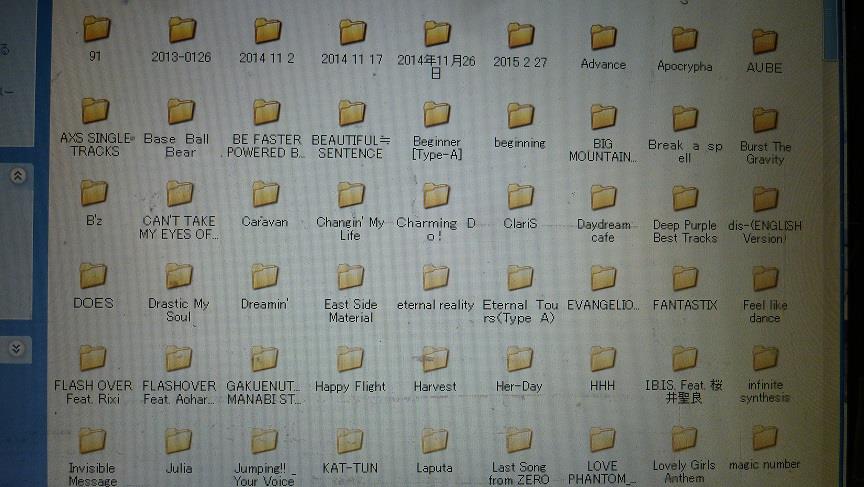Select the LOVE PHANTOM folder
The height and width of the screenshot is (487, 864).
[x=602, y=440]
